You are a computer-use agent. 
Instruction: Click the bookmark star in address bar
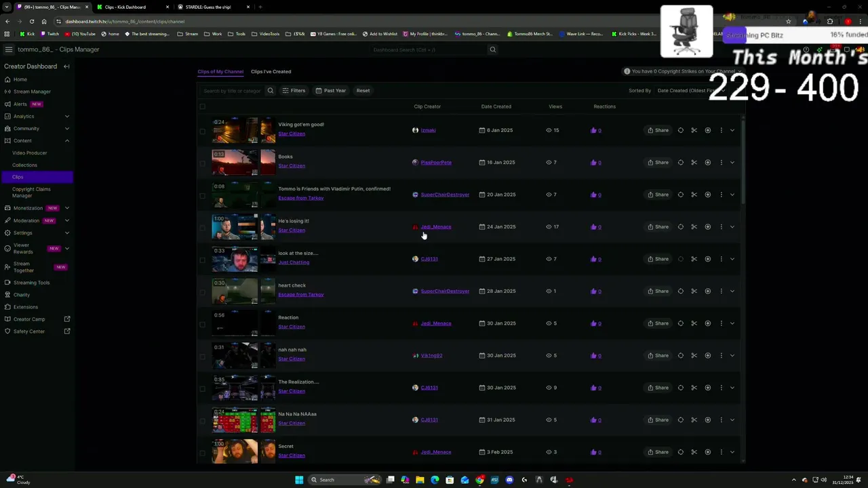click(x=788, y=21)
